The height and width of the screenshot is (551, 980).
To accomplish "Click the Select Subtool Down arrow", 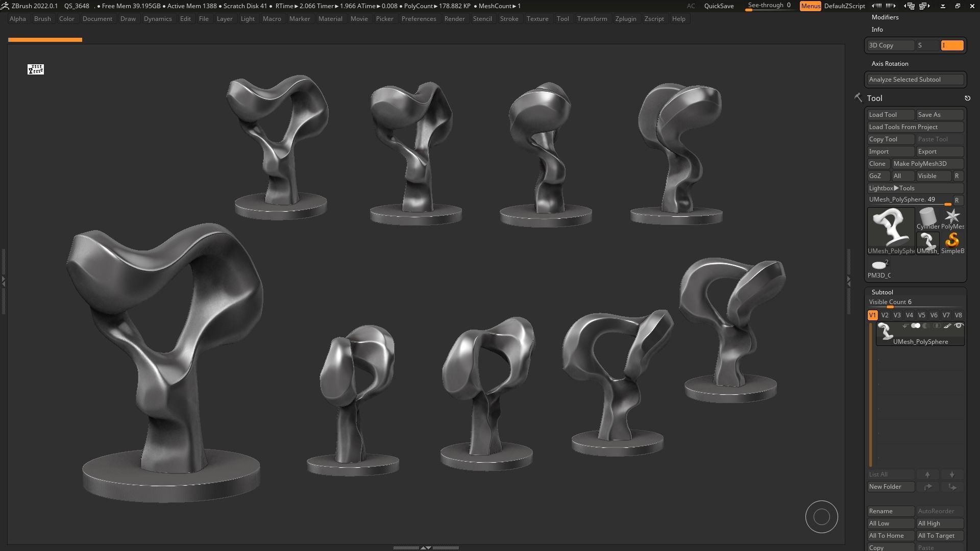I will (x=952, y=474).
